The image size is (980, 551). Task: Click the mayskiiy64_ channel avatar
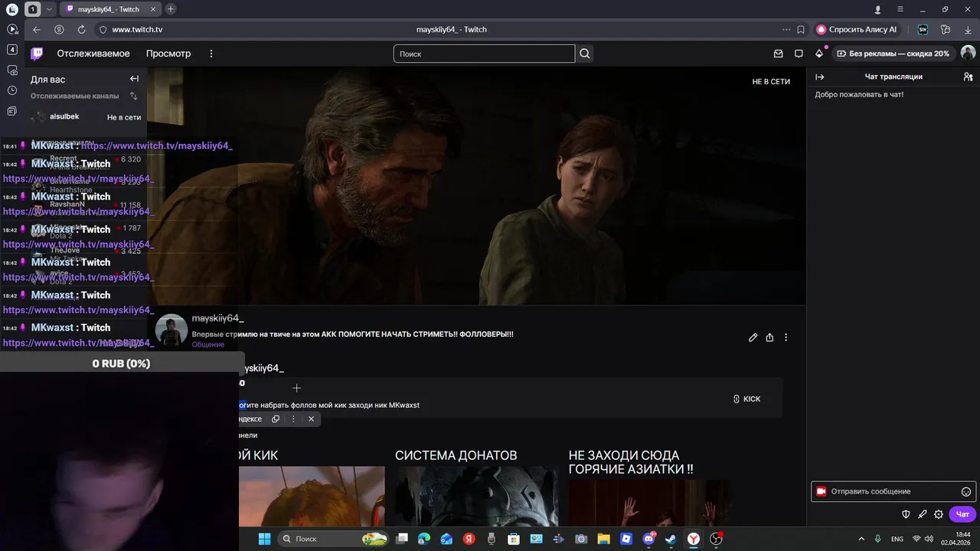click(x=171, y=330)
